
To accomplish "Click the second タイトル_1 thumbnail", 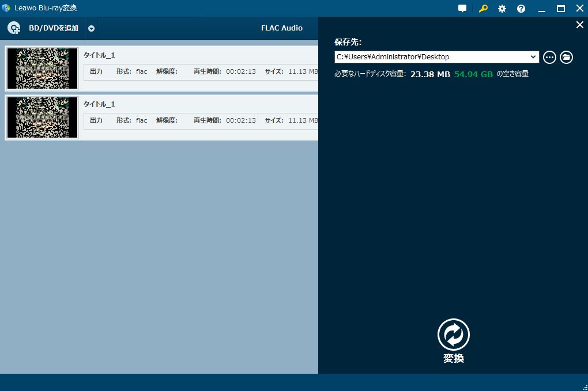I will click(x=42, y=117).
